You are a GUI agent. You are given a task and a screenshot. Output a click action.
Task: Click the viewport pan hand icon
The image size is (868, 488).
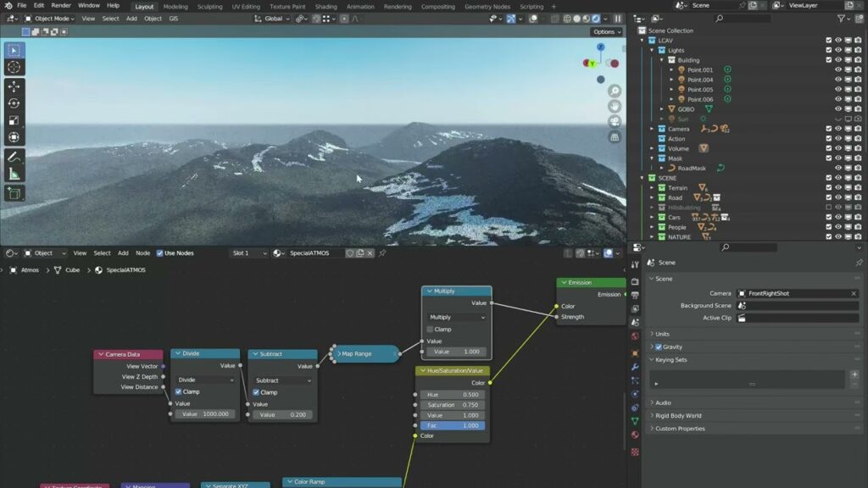coord(615,106)
